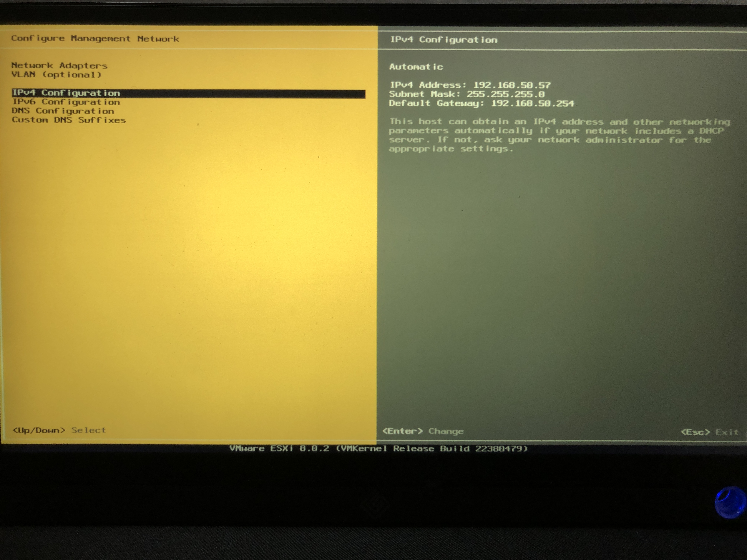Click the Esc Exit hint

click(709, 432)
